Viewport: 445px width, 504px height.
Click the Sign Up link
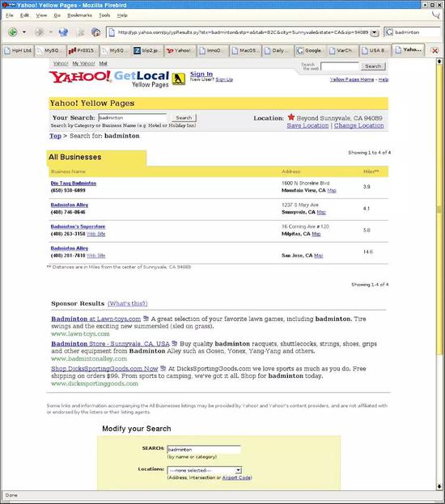click(224, 79)
